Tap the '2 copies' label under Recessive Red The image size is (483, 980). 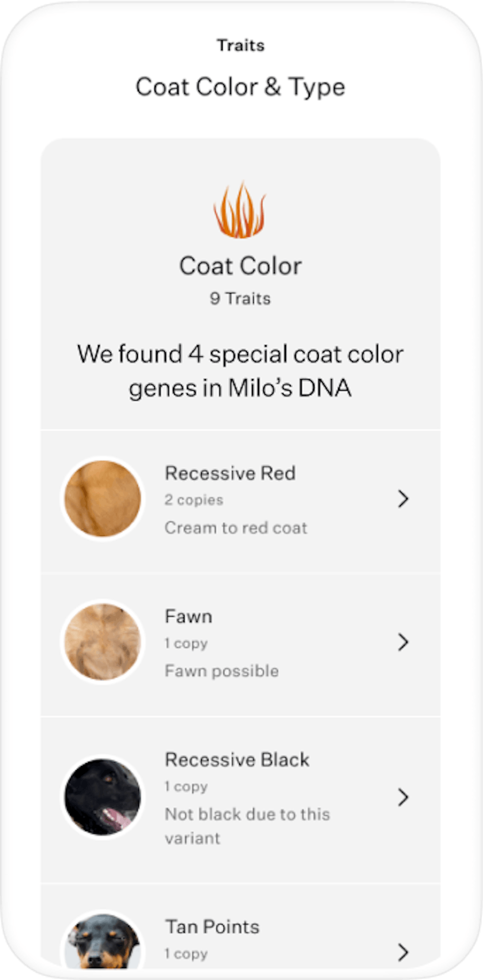[194, 499]
